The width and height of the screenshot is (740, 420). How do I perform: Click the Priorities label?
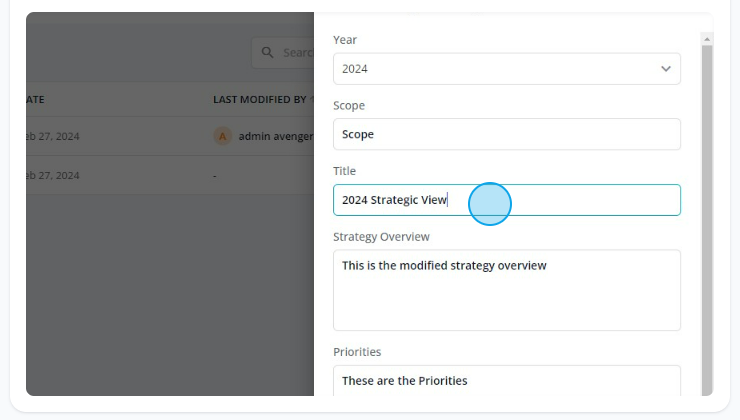357,352
